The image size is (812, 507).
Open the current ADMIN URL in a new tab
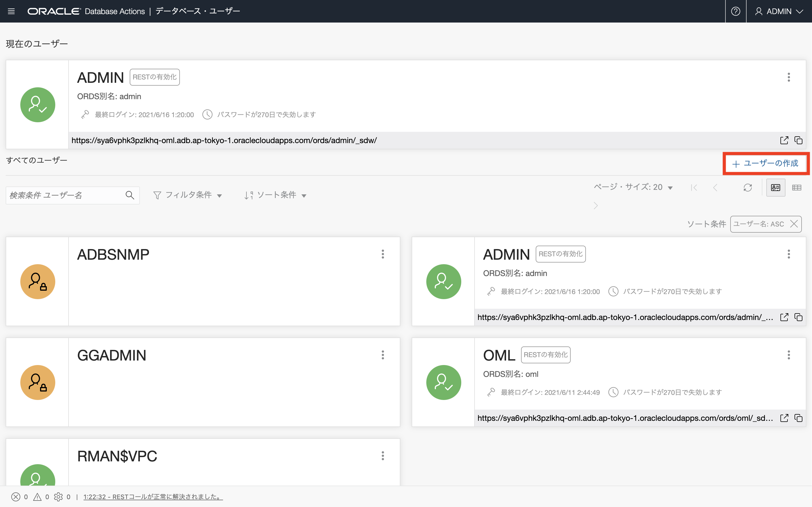(x=784, y=140)
